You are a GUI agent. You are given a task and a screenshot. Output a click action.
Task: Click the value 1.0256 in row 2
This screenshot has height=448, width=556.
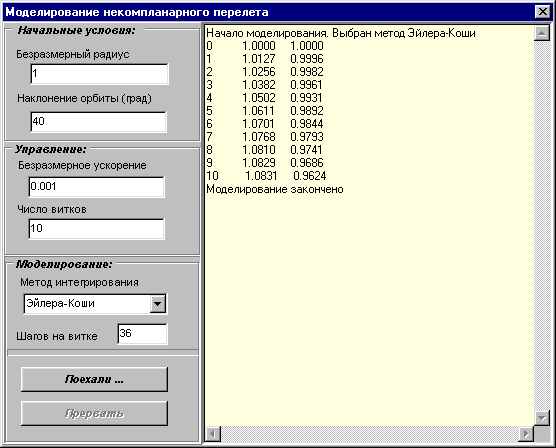[x=259, y=72]
